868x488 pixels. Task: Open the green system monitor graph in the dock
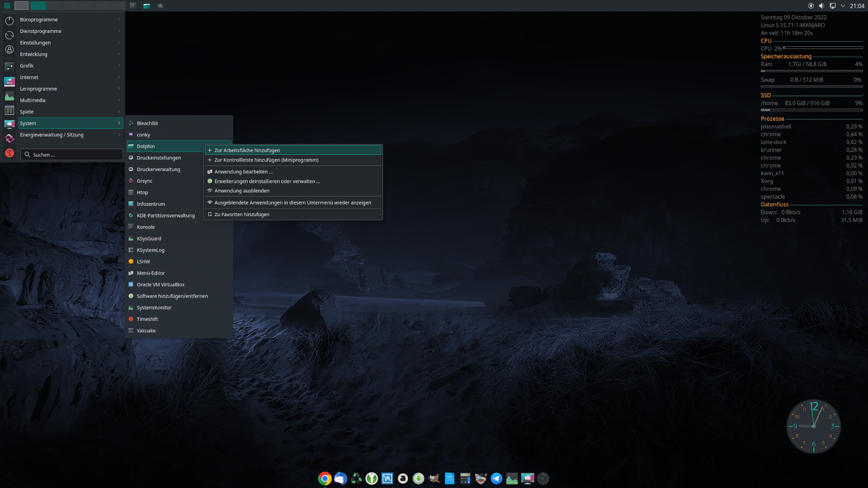click(x=512, y=478)
